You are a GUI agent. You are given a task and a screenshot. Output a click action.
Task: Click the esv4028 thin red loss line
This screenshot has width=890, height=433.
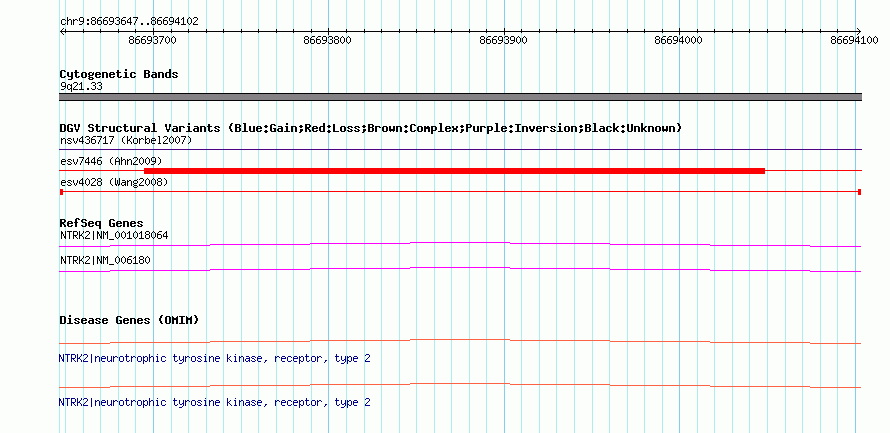click(460, 192)
